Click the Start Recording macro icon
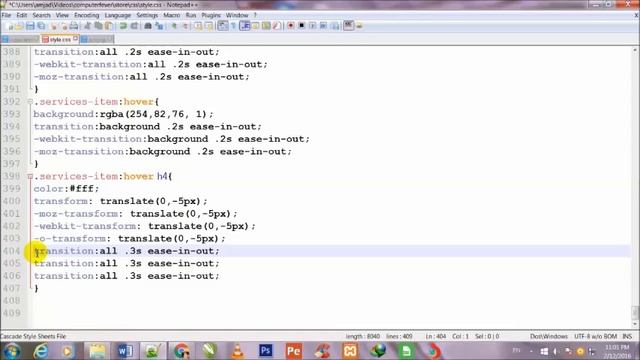 click(291, 26)
